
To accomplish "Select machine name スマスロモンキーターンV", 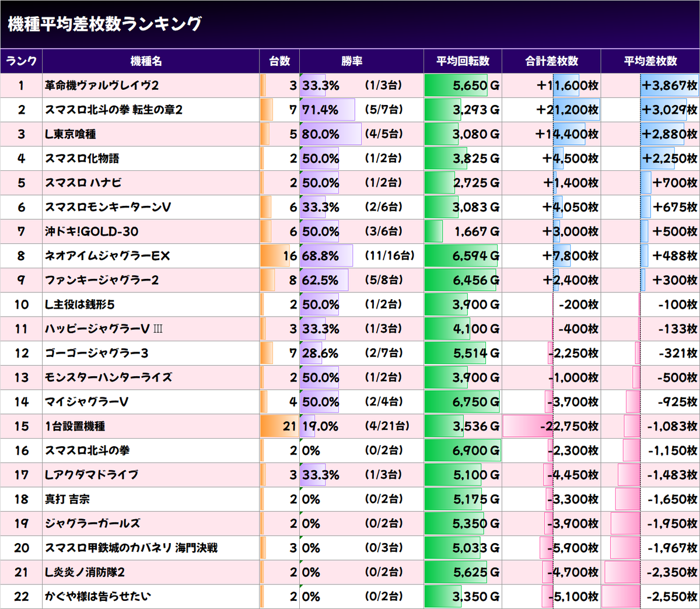I will coord(108,207).
